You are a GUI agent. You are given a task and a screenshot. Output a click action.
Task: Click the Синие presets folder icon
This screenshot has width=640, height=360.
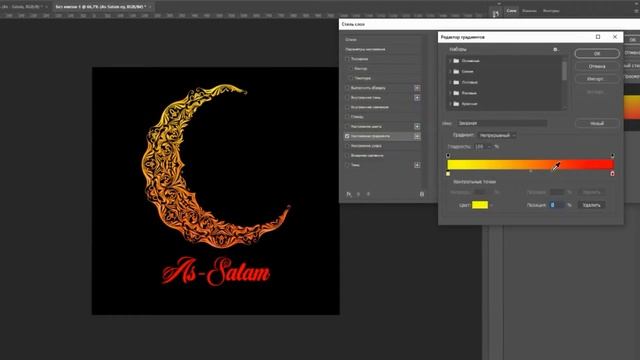[x=456, y=71]
